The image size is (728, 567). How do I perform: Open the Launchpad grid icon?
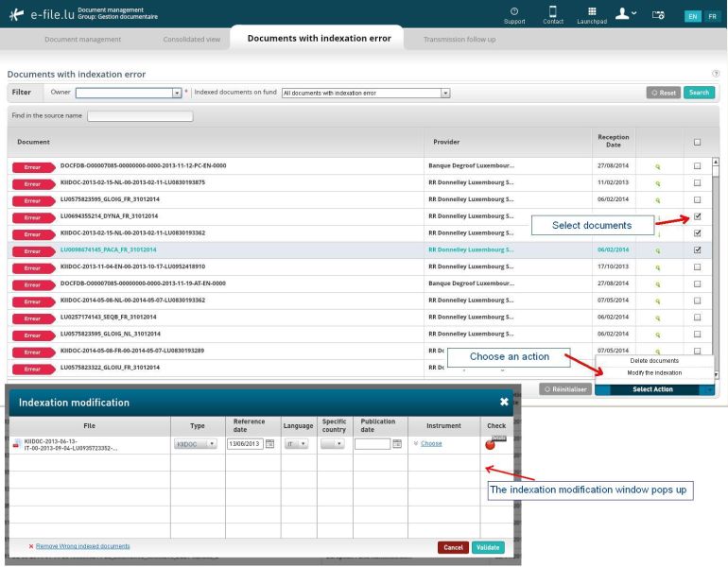click(x=592, y=11)
